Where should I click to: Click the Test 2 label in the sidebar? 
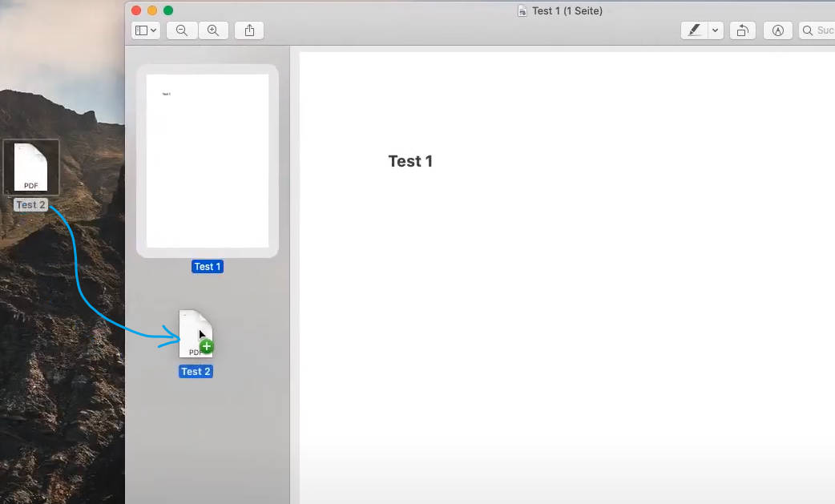[196, 372]
